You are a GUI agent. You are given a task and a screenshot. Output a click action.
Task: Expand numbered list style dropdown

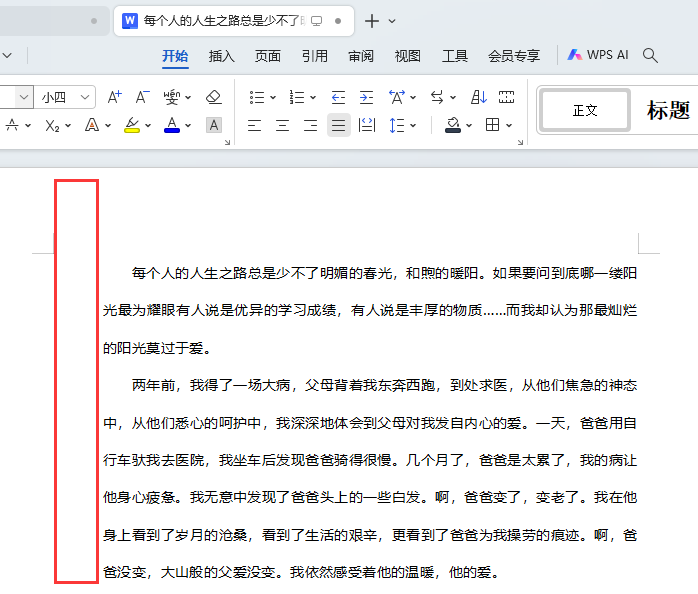tap(313, 98)
